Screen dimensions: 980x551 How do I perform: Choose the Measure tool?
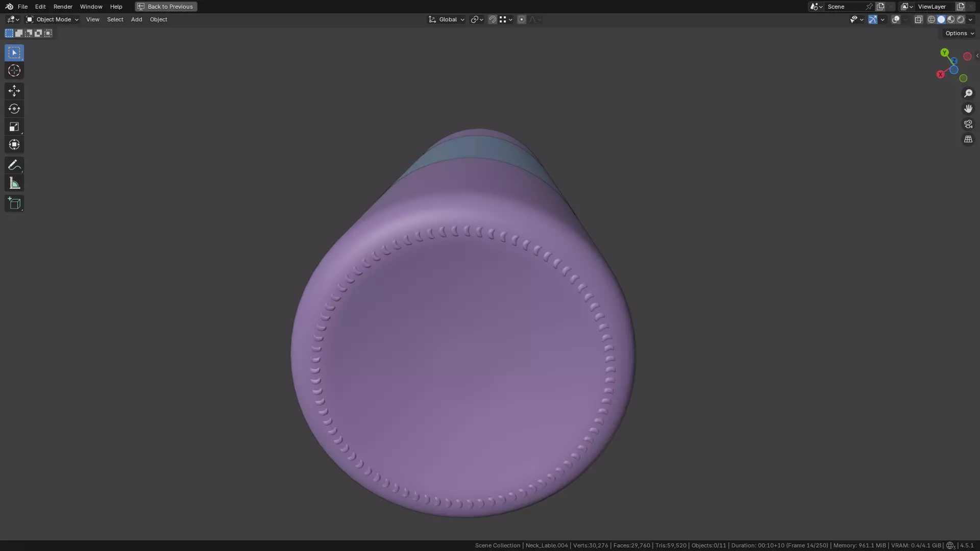(x=14, y=183)
